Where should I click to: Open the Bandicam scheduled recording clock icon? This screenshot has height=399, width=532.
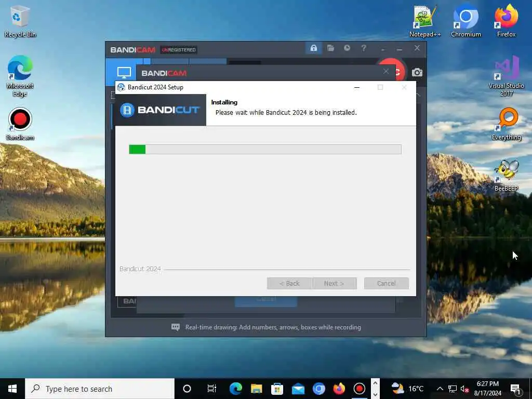(x=347, y=48)
